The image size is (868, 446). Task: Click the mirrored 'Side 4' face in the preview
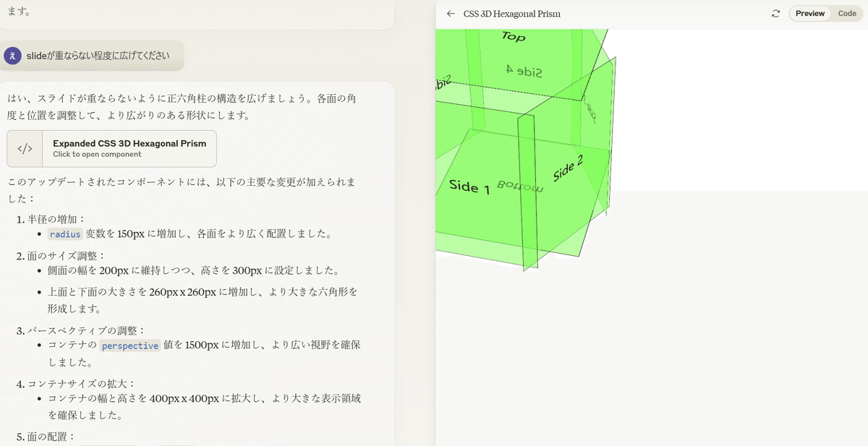524,71
